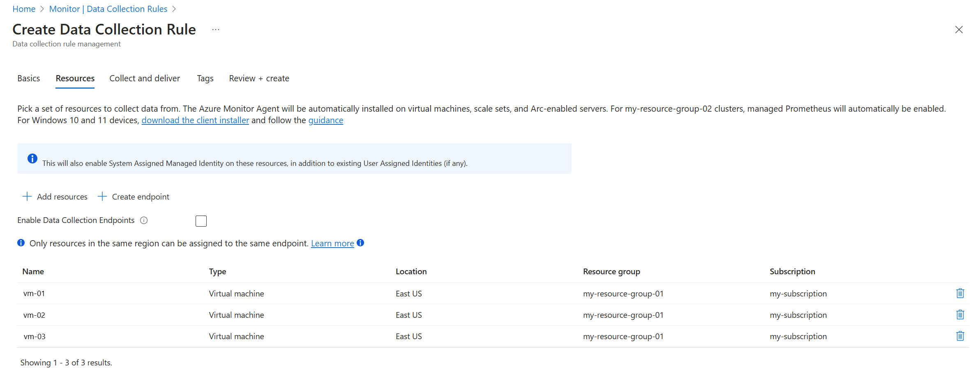Delete the vm-01 resource row

[960, 293]
